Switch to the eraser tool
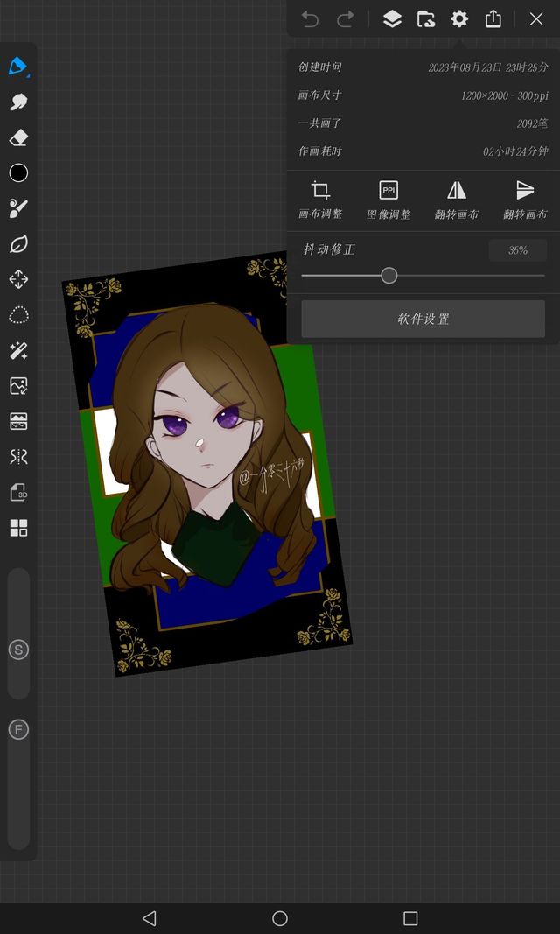The width and height of the screenshot is (560, 934). click(x=18, y=138)
